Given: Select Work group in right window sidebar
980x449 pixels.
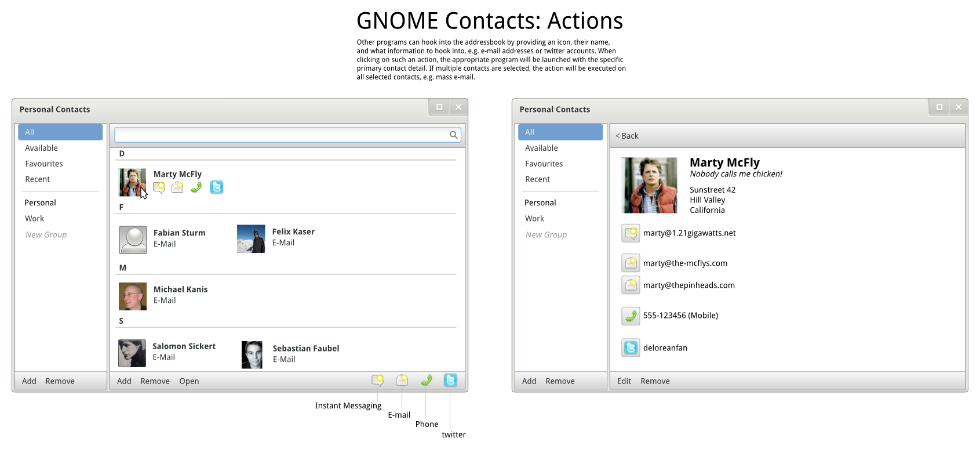Looking at the screenshot, I should click(x=534, y=219).
